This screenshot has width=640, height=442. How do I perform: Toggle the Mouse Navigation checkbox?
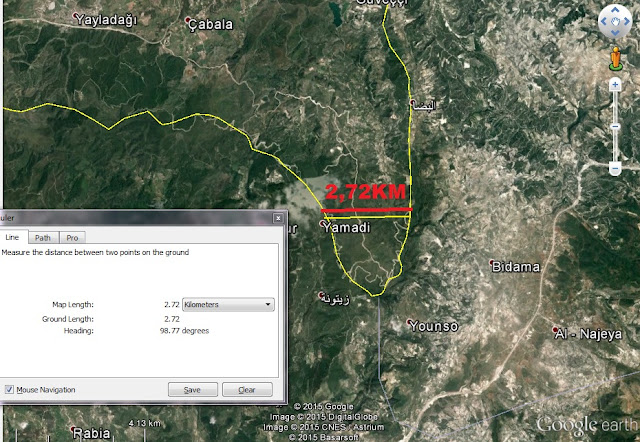[x=9, y=389]
